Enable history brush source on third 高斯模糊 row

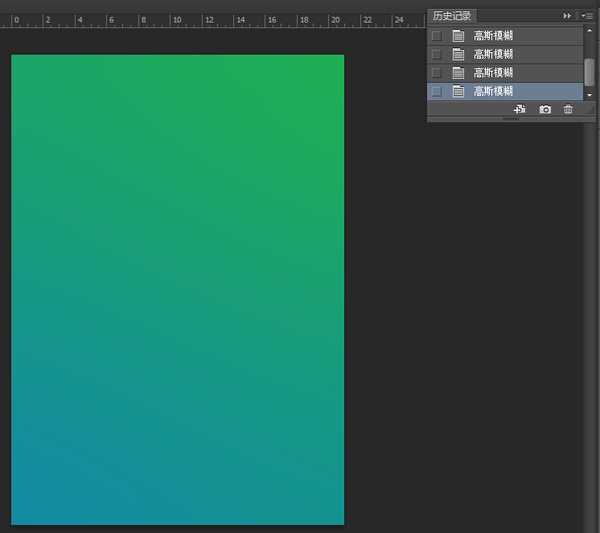pyautogui.click(x=436, y=73)
